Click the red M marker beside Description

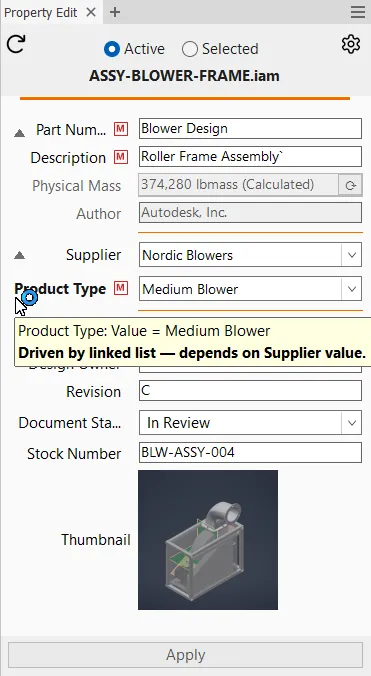121,157
